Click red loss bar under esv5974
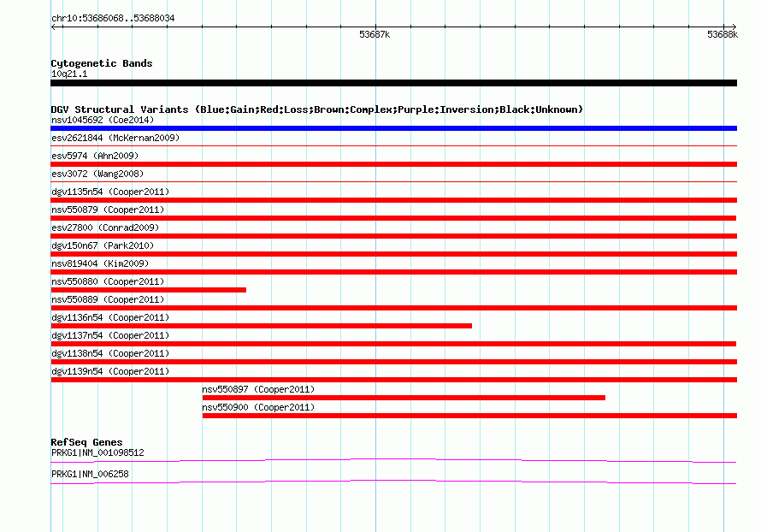This screenshot has height=532, width=761. 393,164
